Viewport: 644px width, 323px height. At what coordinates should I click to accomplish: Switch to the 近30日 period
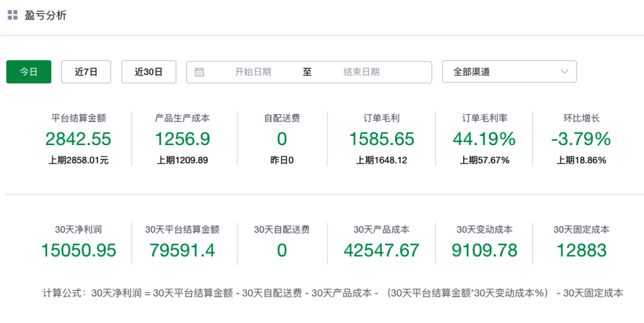coord(149,72)
